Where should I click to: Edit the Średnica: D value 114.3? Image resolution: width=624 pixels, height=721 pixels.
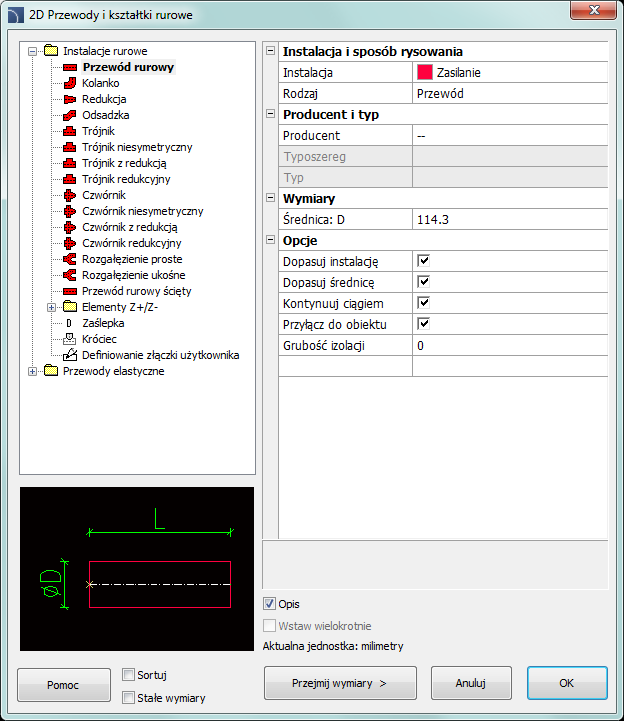tap(510, 220)
